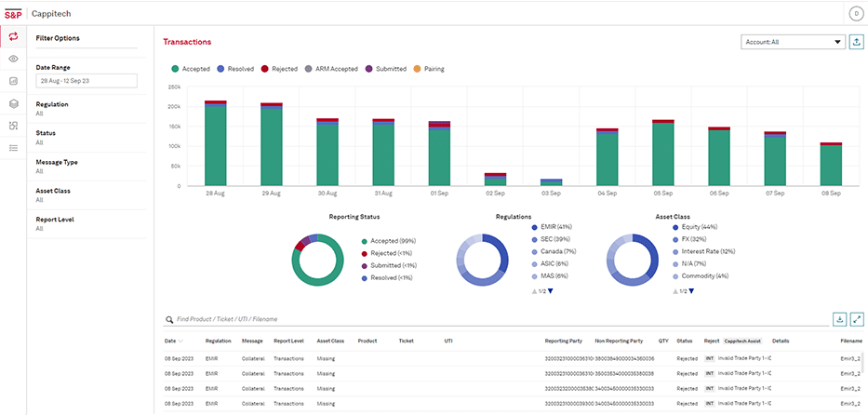
Task: Open the reconciliation squares icon in sidebar
Action: [13, 126]
